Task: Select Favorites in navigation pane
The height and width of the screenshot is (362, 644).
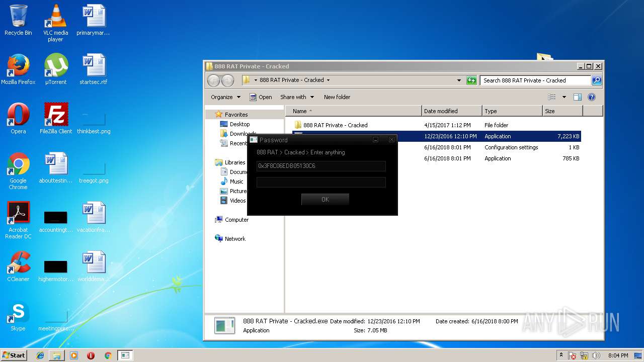Action: coord(236,115)
